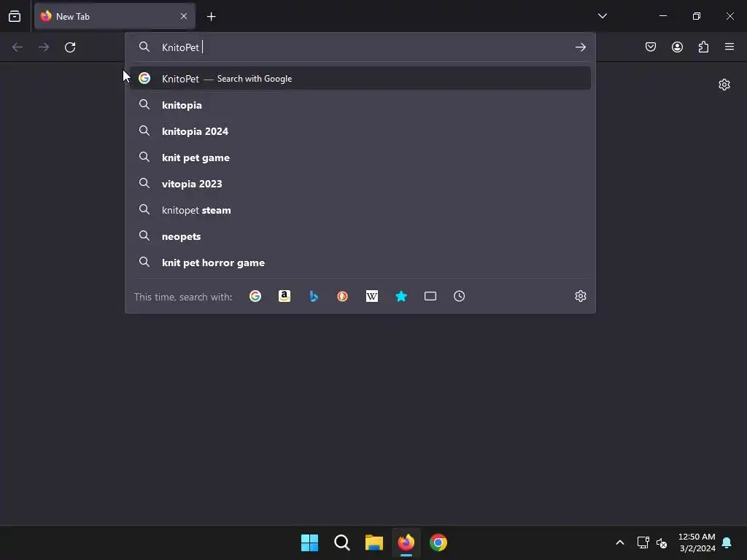Select the 'knit pet horror game' suggestion
The image size is (747, 560).
pyautogui.click(x=360, y=262)
